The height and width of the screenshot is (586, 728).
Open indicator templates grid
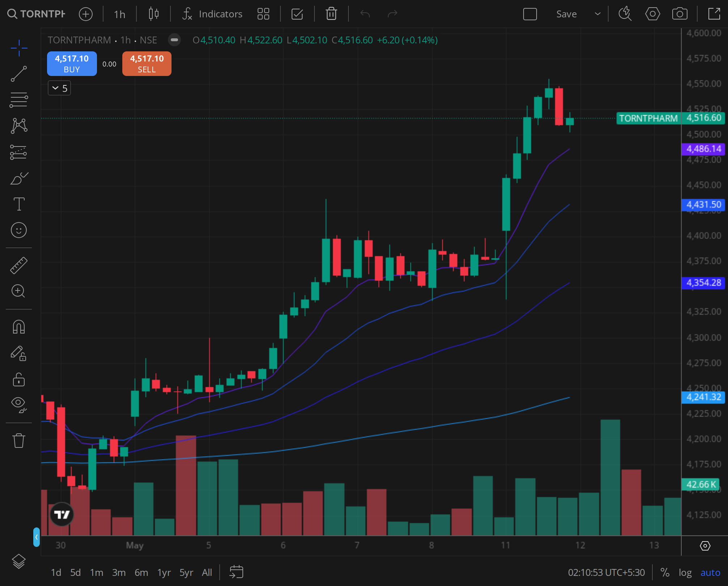tap(263, 14)
